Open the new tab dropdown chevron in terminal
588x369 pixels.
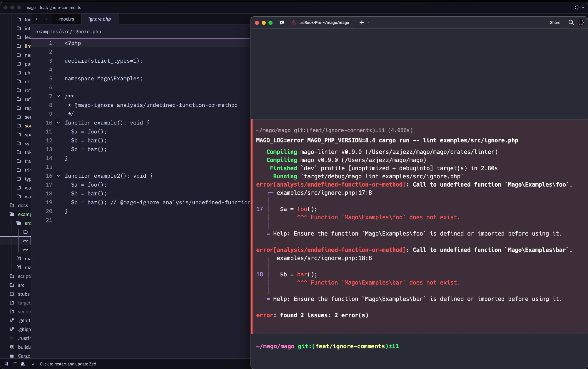coord(369,23)
